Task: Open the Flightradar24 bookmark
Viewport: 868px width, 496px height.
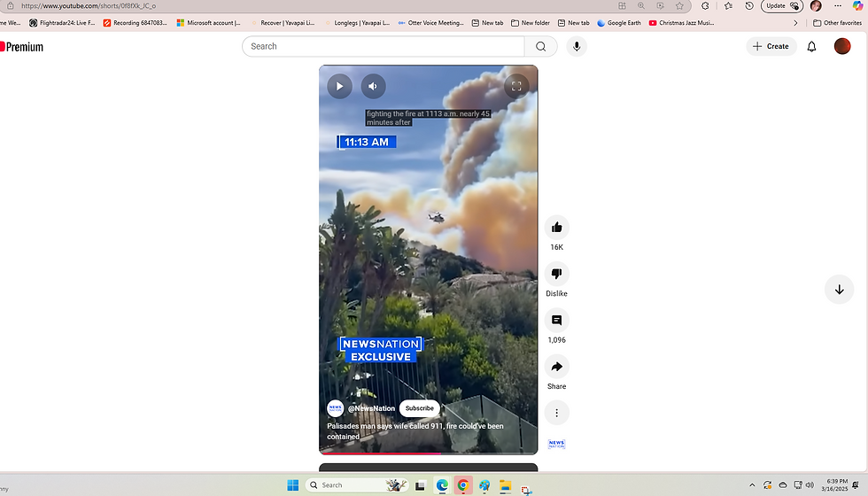Action: tap(62, 23)
